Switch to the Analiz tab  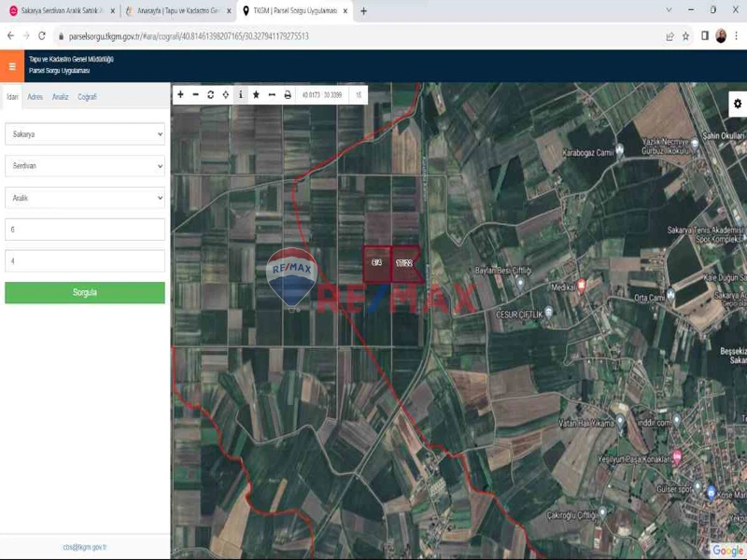[60, 97]
